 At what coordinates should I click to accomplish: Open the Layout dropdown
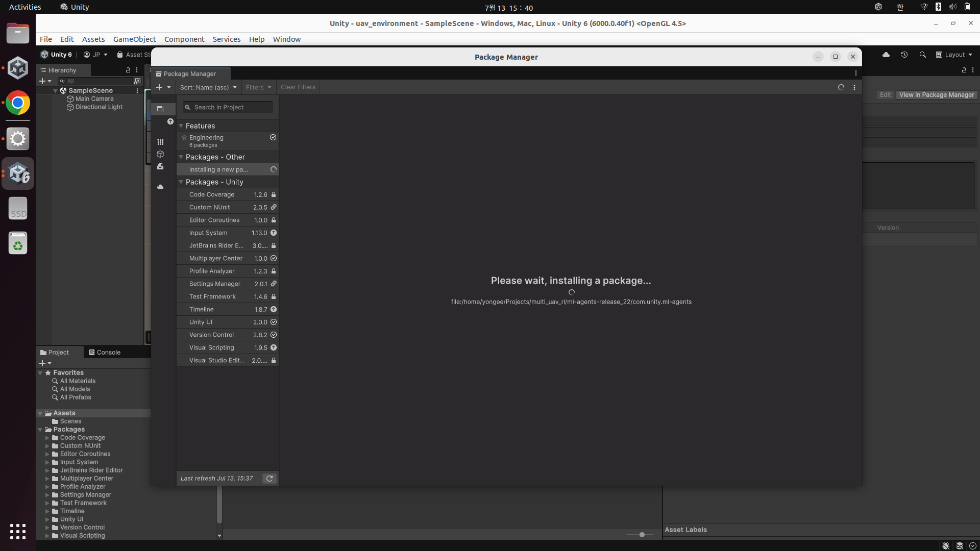954,55
